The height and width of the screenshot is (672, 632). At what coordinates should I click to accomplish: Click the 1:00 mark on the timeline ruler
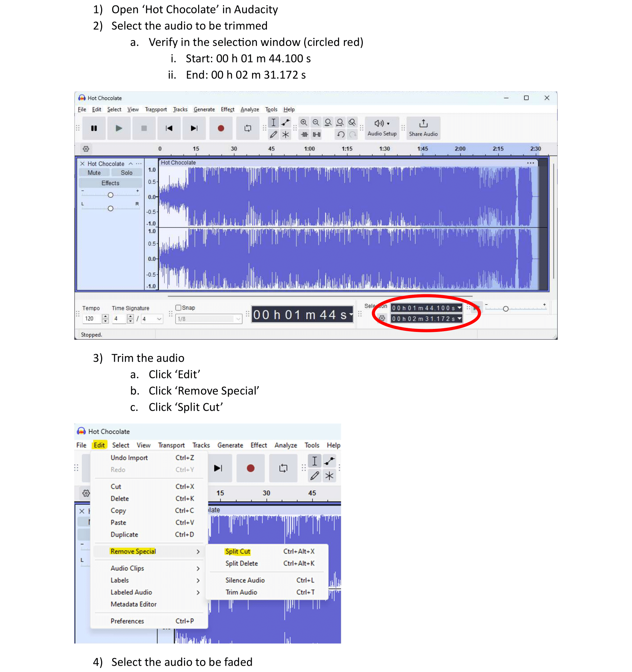pos(309,149)
